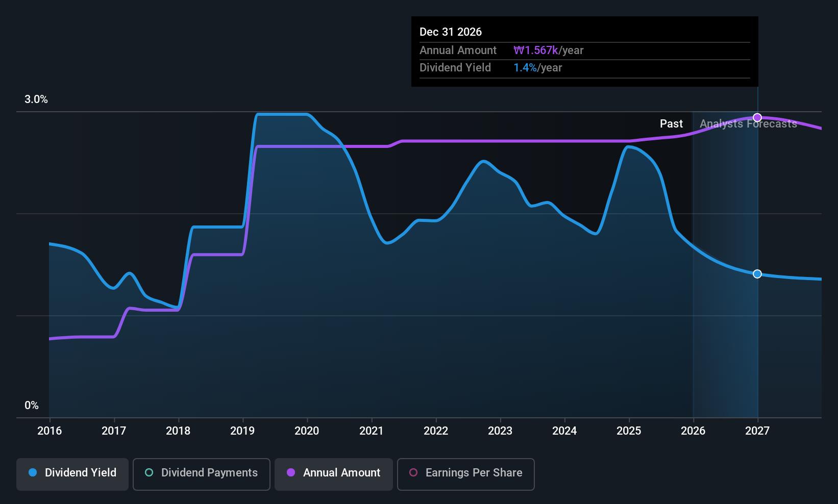Click the 2021 axis label
Image resolution: width=838 pixels, height=504 pixels.
tap(372, 431)
